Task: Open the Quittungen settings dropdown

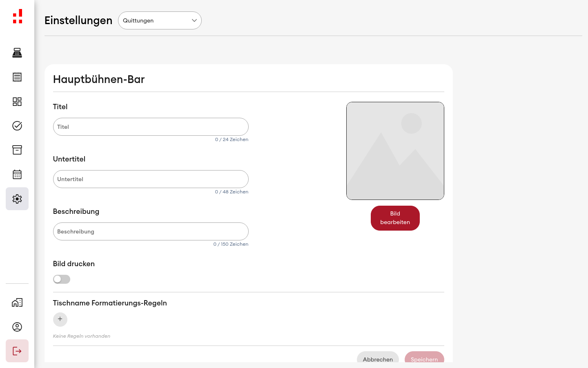Action: click(x=160, y=20)
